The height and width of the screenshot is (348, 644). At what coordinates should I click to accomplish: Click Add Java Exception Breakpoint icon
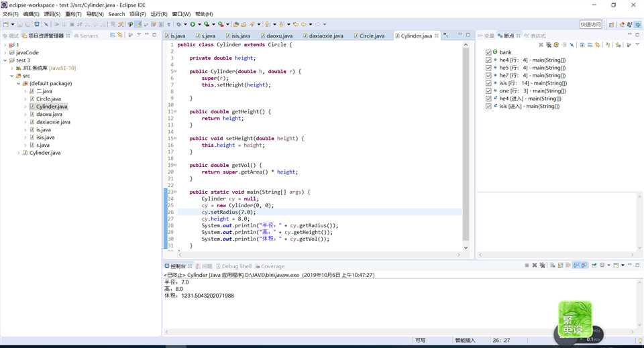pos(608,45)
